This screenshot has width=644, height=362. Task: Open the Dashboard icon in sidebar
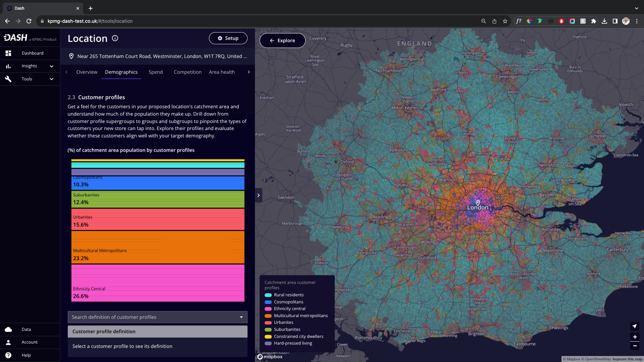coord(8,53)
